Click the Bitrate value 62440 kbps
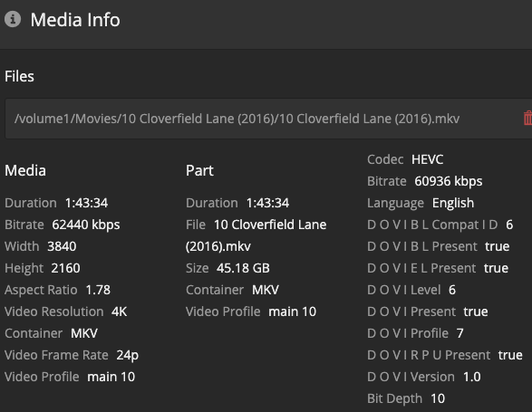The height and width of the screenshot is (412, 532). pos(86,225)
